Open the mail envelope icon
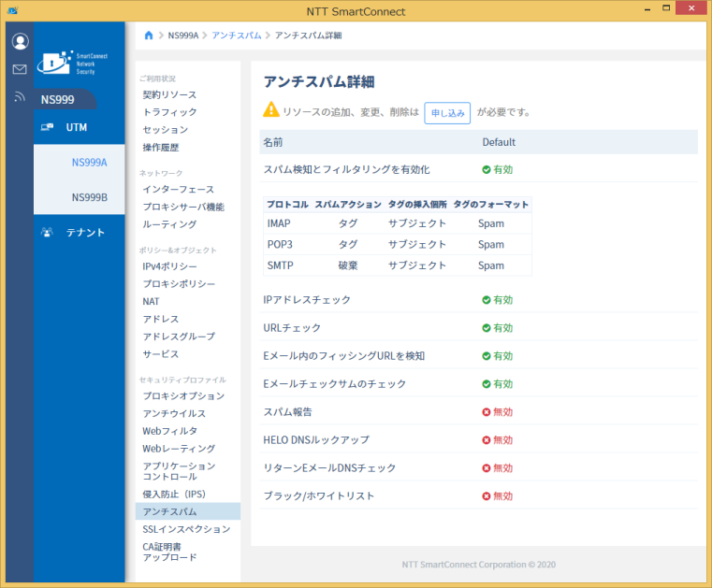Image resolution: width=712 pixels, height=588 pixels. pos(20,69)
